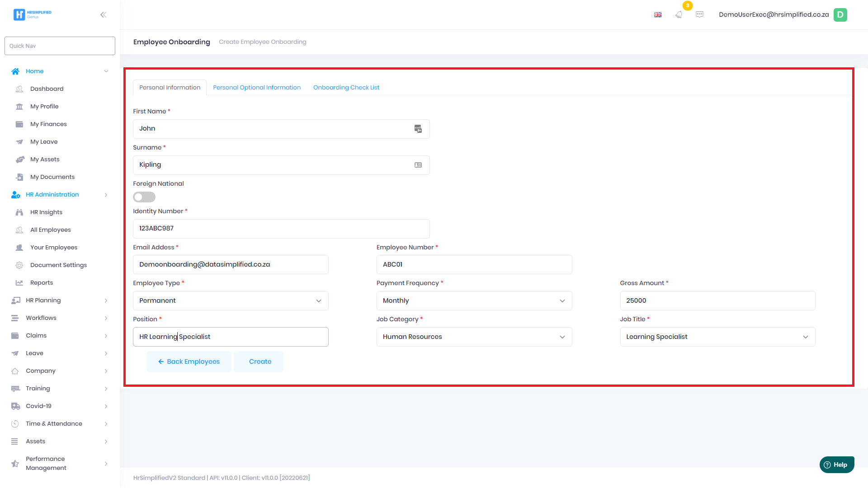Toggle the Foreign National switch
868x488 pixels.
(x=144, y=197)
